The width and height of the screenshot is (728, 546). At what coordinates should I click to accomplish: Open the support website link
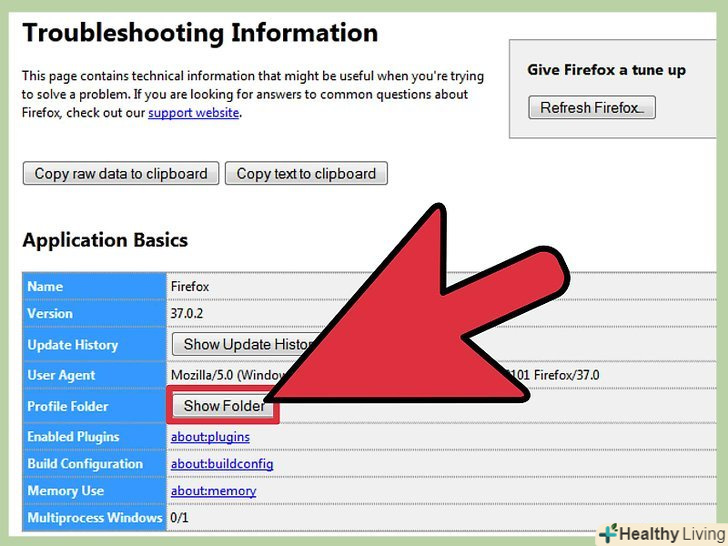[x=194, y=113]
